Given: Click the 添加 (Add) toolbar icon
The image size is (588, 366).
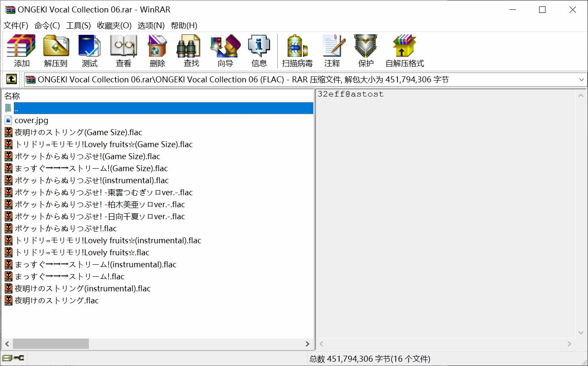Looking at the screenshot, I should 21,51.
